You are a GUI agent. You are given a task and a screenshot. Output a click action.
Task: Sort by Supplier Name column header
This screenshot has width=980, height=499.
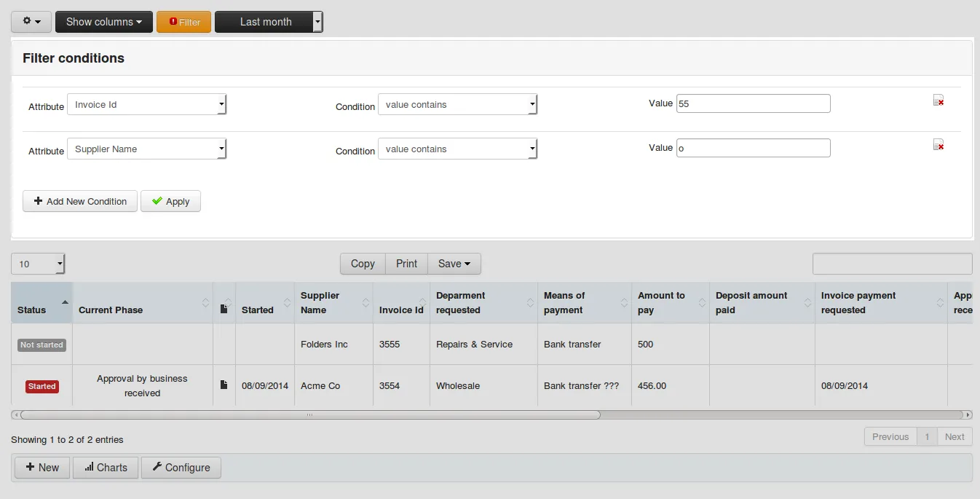click(333, 303)
